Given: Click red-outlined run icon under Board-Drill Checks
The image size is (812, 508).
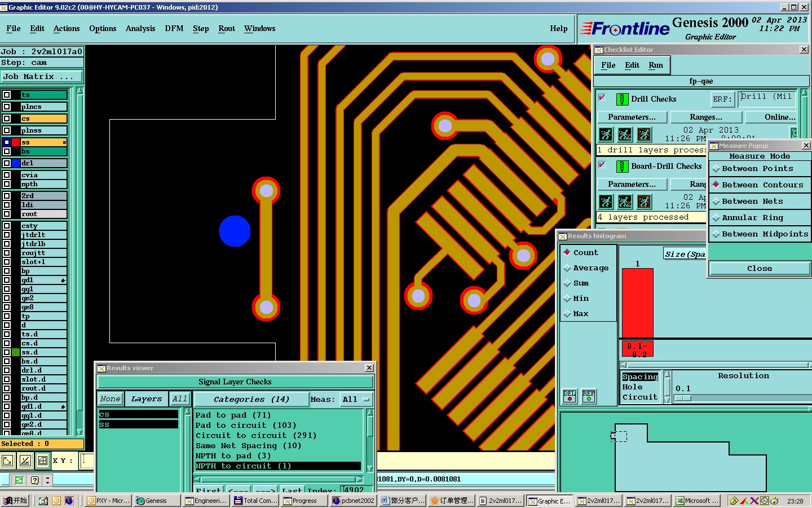Looking at the screenshot, I should pyautogui.click(x=644, y=202).
